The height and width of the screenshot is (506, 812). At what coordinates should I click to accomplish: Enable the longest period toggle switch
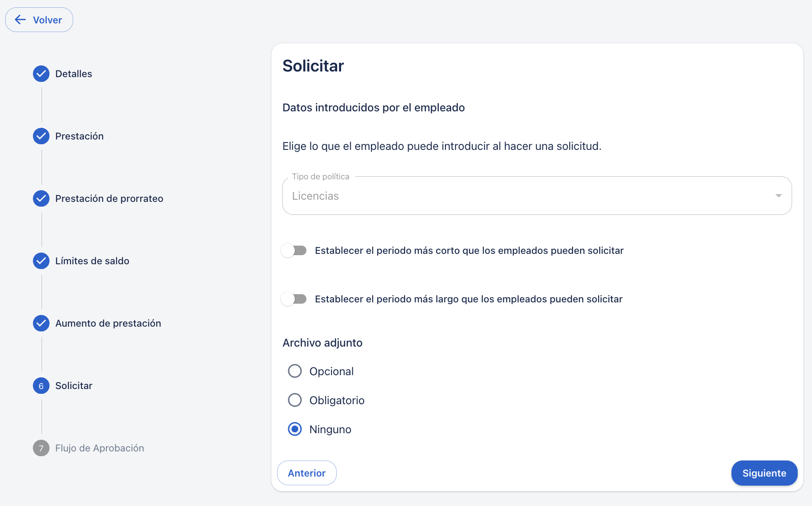tap(294, 299)
